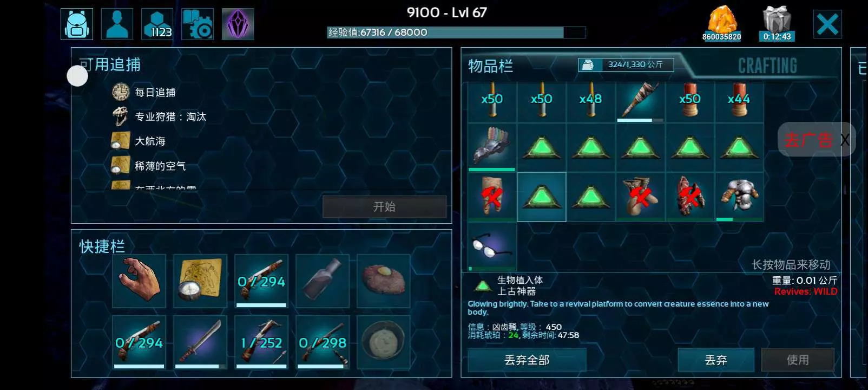Screen dimensions: 868x390
Task: Switch to the CRAFTING tab
Action: coord(767,66)
